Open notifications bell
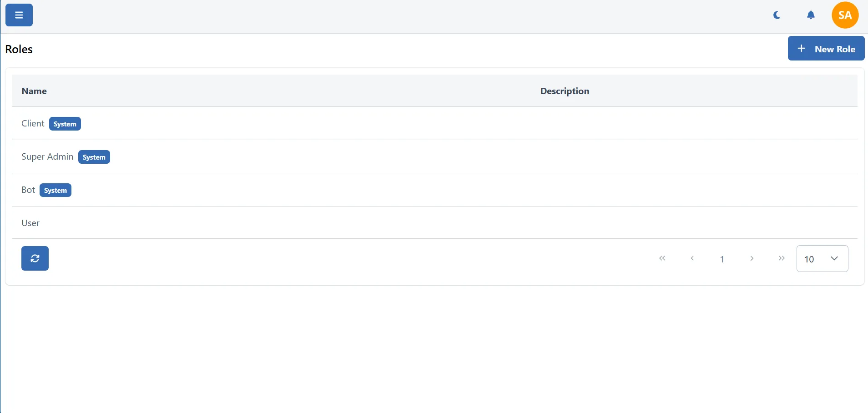 (x=811, y=15)
